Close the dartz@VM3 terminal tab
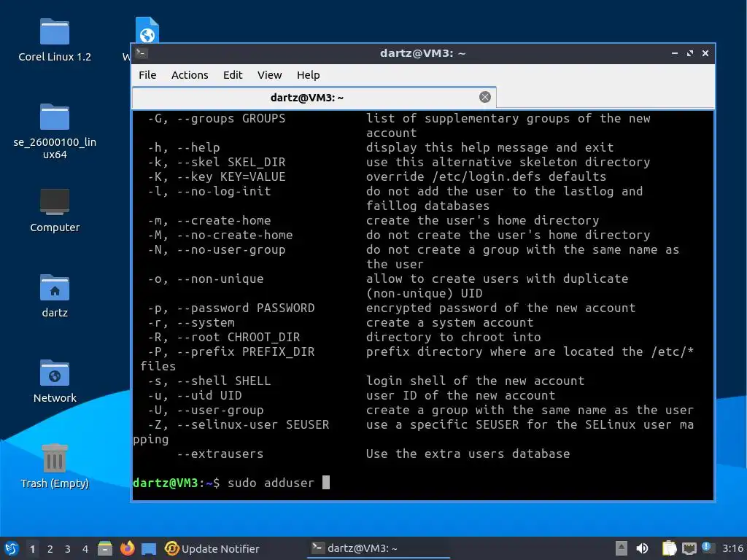The image size is (747, 560). (x=484, y=97)
